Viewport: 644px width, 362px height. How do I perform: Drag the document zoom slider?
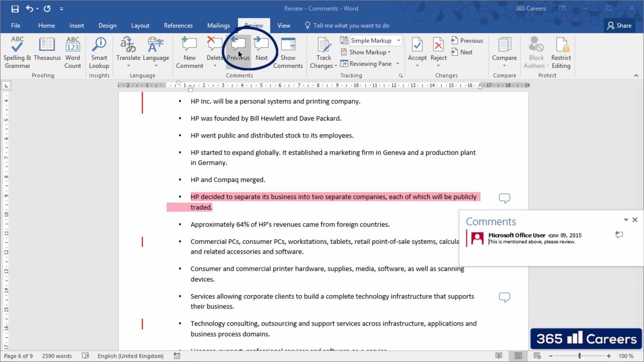579,356
